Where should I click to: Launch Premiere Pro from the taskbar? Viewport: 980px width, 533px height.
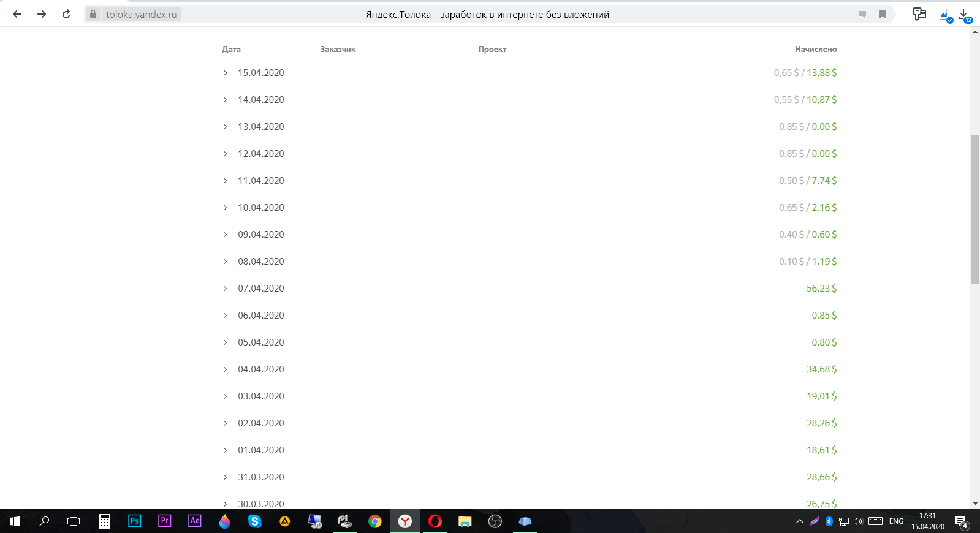point(165,521)
